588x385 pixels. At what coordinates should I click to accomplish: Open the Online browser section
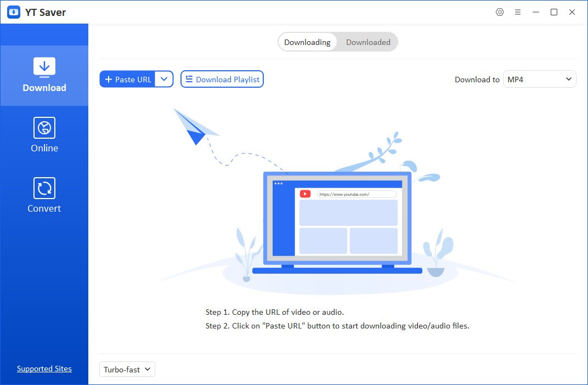pyautogui.click(x=44, y=135)
